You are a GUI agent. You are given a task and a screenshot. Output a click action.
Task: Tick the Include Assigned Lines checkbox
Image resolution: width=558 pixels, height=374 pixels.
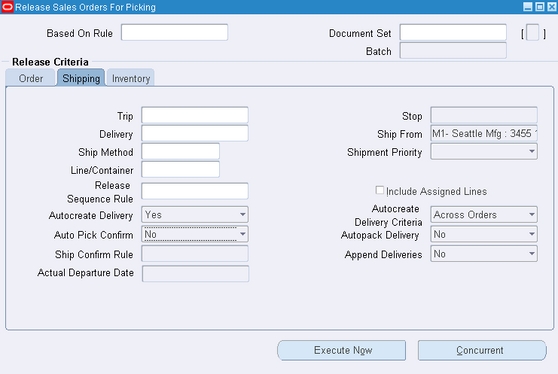[380, 190]
